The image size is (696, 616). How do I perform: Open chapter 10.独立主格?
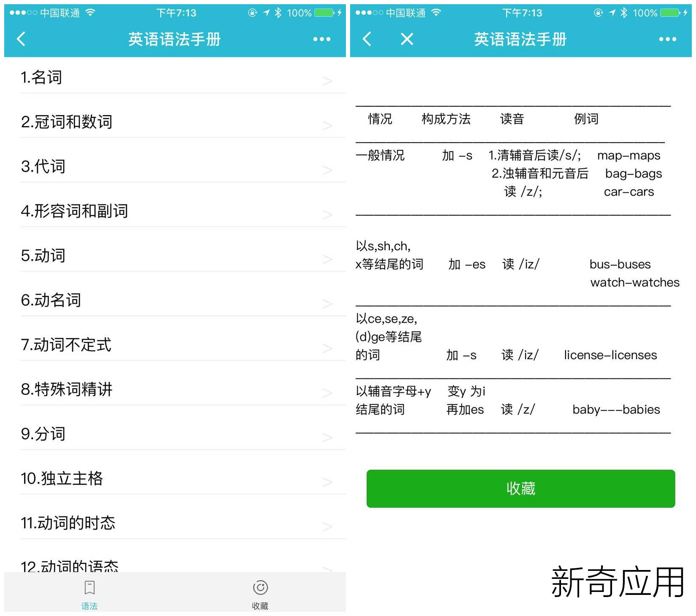tap(175, 478)
